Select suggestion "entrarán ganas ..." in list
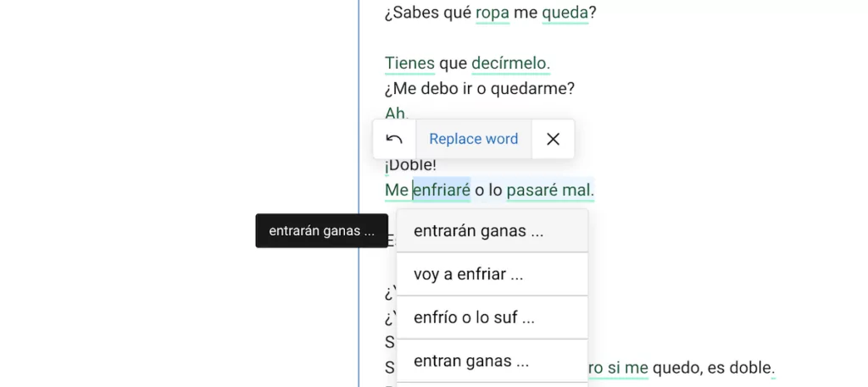Screen dimensions: 868x387 pos(492,231)
